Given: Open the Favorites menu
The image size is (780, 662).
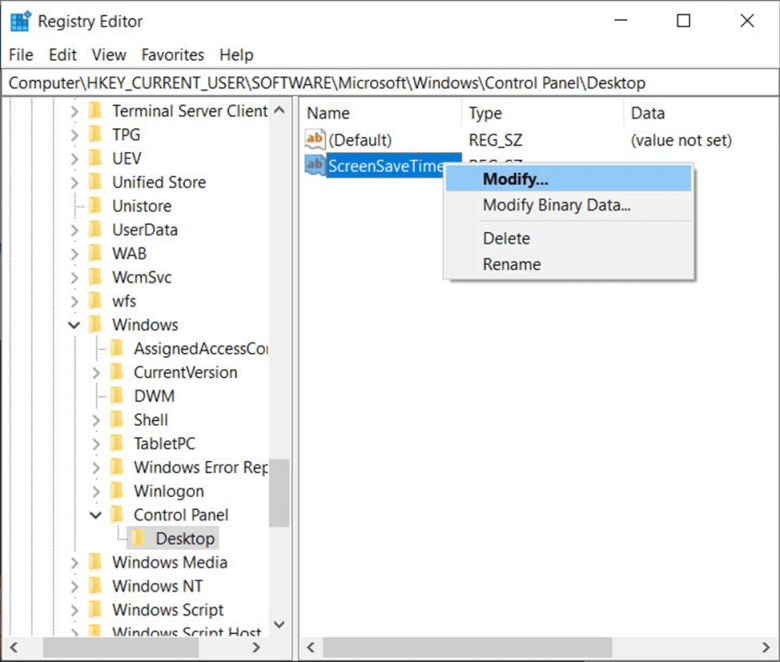Looking at the screenshot, I should click(173, 55).
